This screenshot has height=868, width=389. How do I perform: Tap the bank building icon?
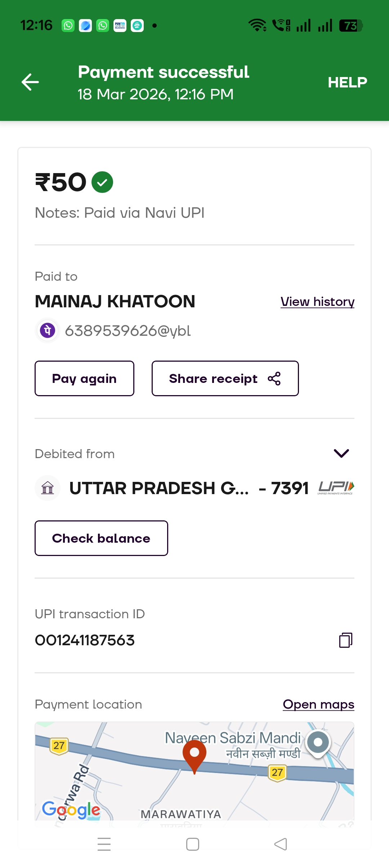tap(48, 488)
